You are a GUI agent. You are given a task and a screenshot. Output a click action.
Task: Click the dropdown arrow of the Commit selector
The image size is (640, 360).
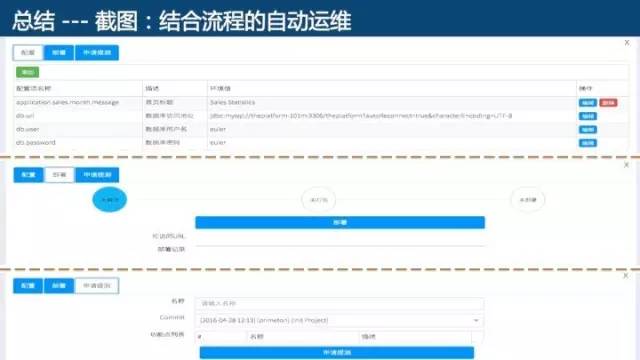[x=476, y=320]
